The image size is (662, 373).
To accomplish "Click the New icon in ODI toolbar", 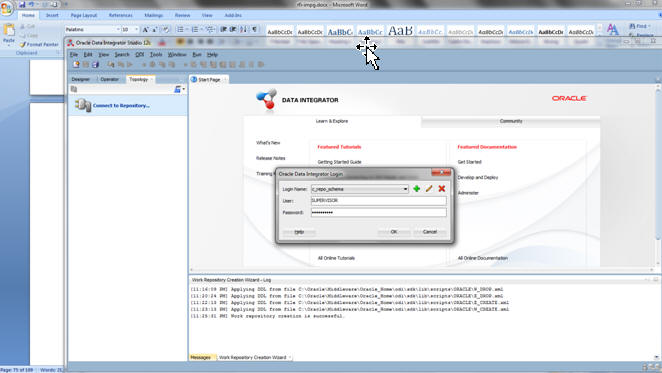I will [x=76, y=65].
